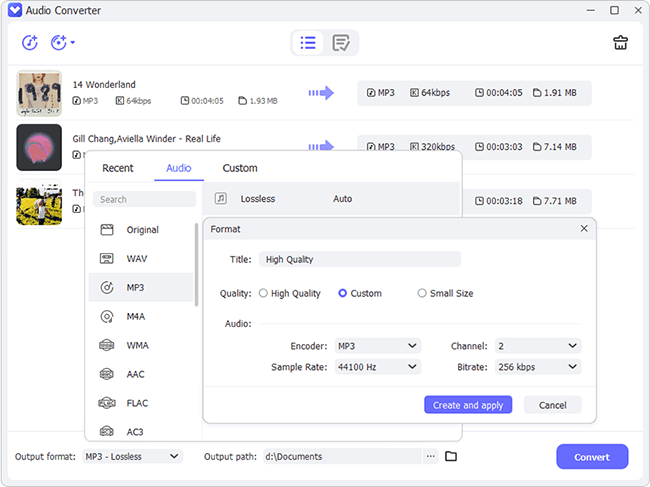This screenshot has width=650, height=487.
Task: Open the Output format dropdown
Action: pyautogui.click(x=132, y=456)
